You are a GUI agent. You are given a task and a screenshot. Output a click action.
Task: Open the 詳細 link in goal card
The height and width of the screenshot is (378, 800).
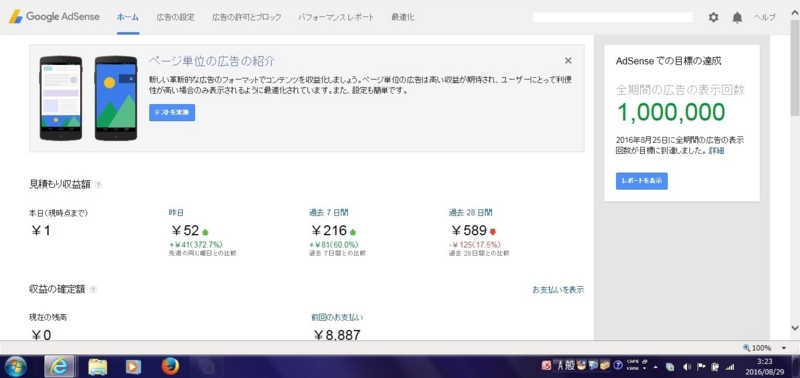[716, 151]
